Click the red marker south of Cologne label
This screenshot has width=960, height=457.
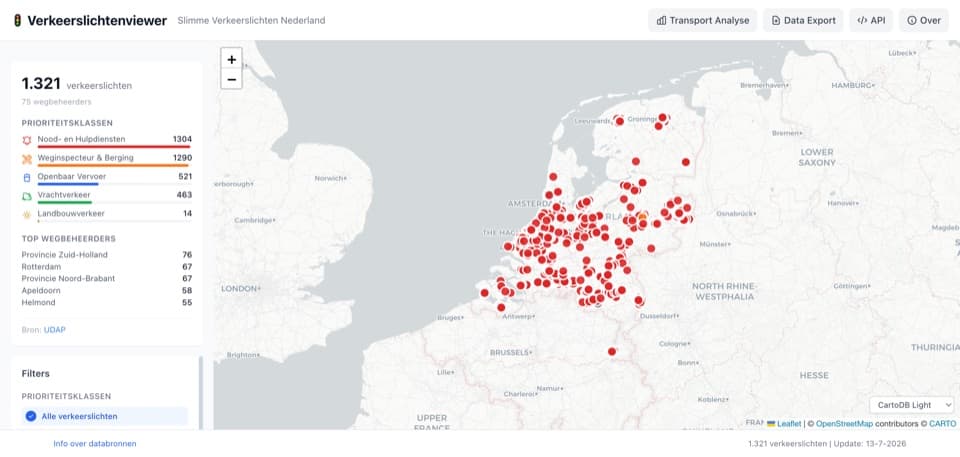(x=612, y=351)
